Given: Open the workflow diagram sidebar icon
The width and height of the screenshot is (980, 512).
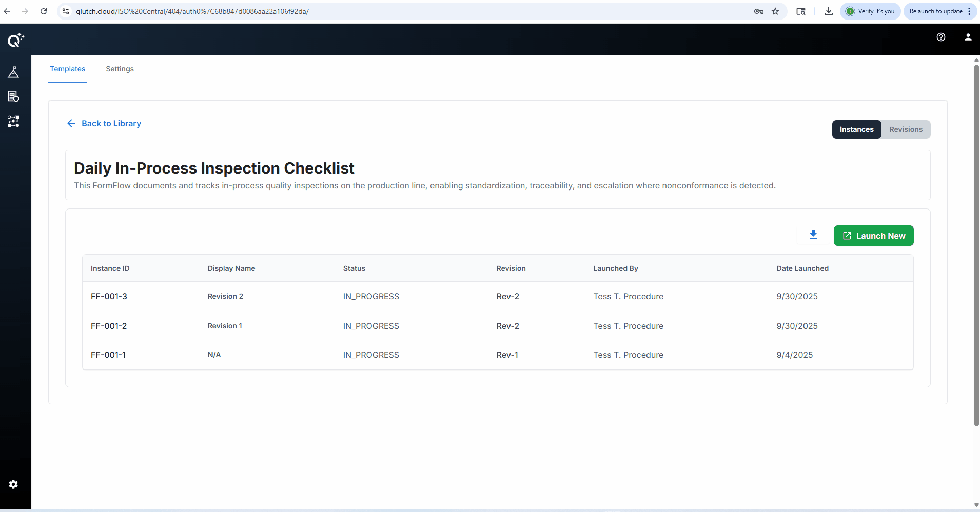Looking at the screenshot, I should pyautogui.click(x=13, y=121).
